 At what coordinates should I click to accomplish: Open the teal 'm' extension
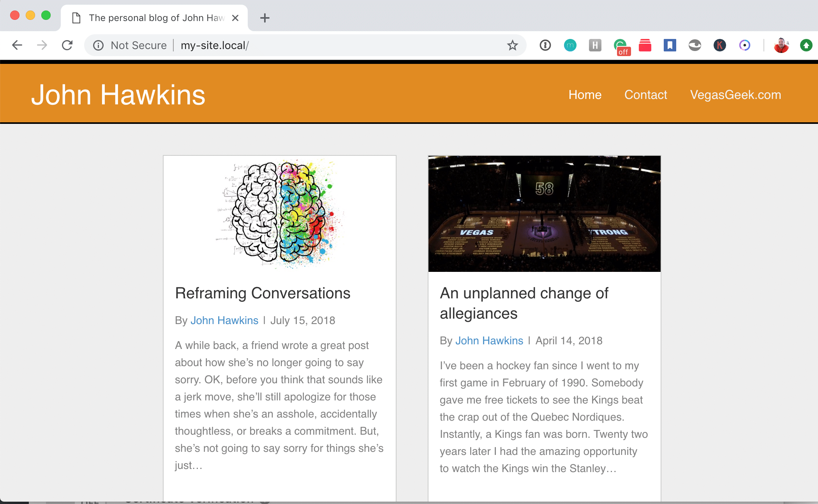[x=570, y=46]
